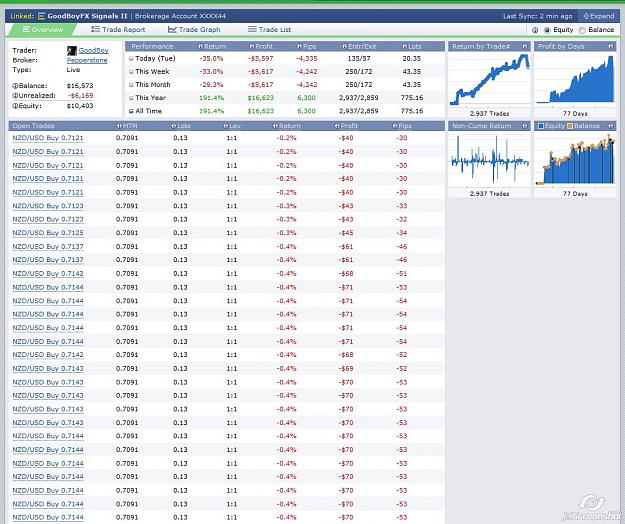Click the This Week pips value -4,242
Image resolution: width=625 pixels, height=524 pixels.
(x=307, y=72)
